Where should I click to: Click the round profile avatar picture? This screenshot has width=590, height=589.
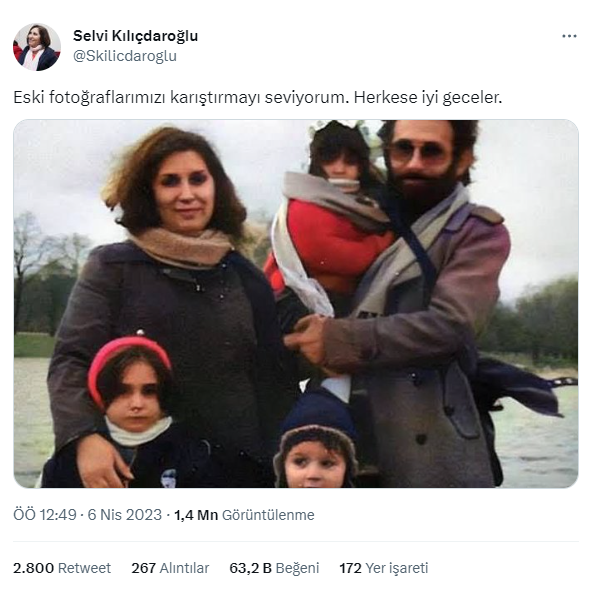tap(37, 47)
